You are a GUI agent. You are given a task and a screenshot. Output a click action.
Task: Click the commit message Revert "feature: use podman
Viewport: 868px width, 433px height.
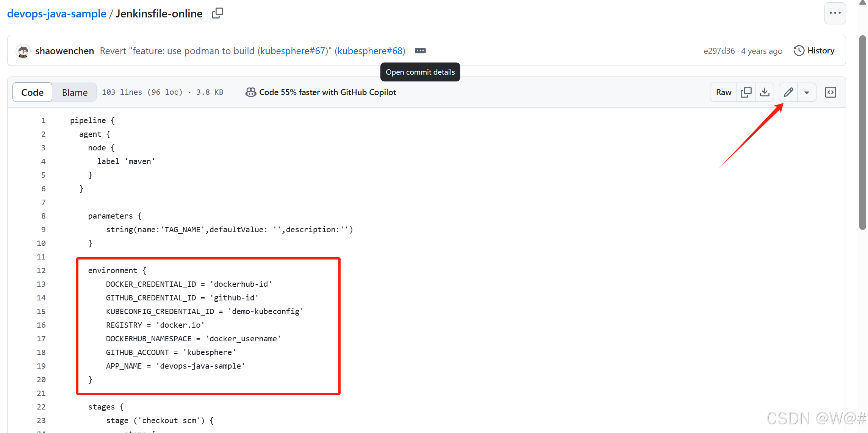pos(178,51)
